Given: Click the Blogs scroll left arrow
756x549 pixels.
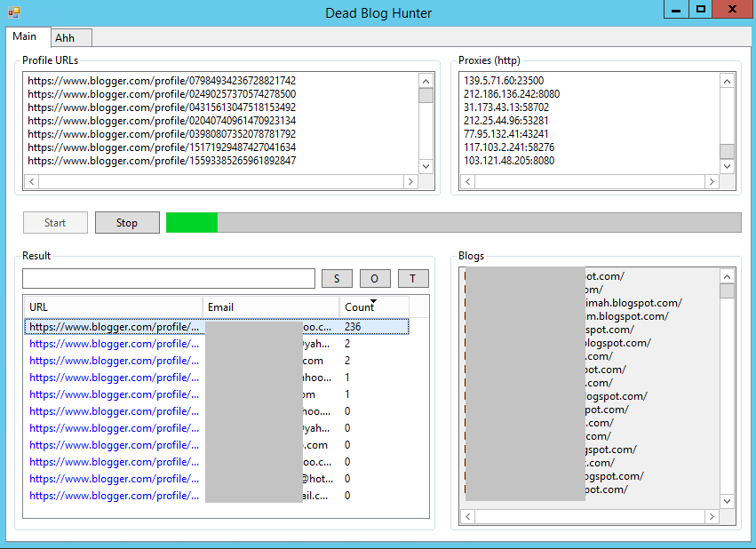Looking at the screenshot, I should pos(467,517).
